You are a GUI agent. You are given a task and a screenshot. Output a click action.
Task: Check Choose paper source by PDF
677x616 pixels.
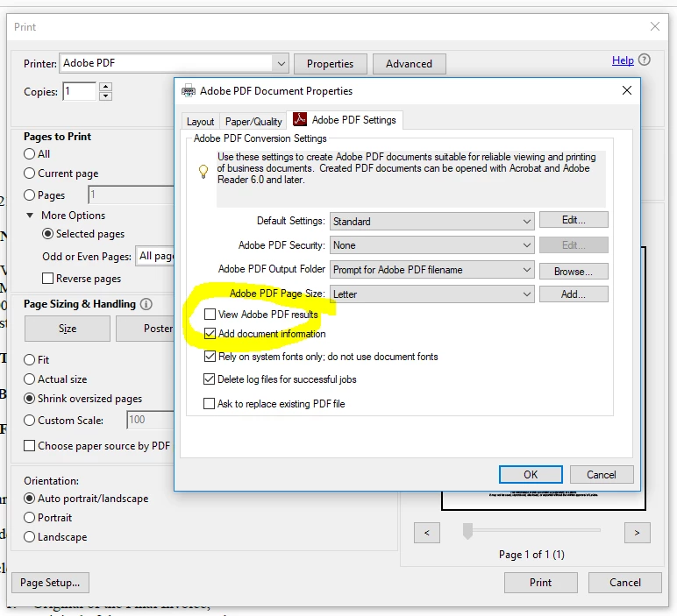(x=29, y=446)
